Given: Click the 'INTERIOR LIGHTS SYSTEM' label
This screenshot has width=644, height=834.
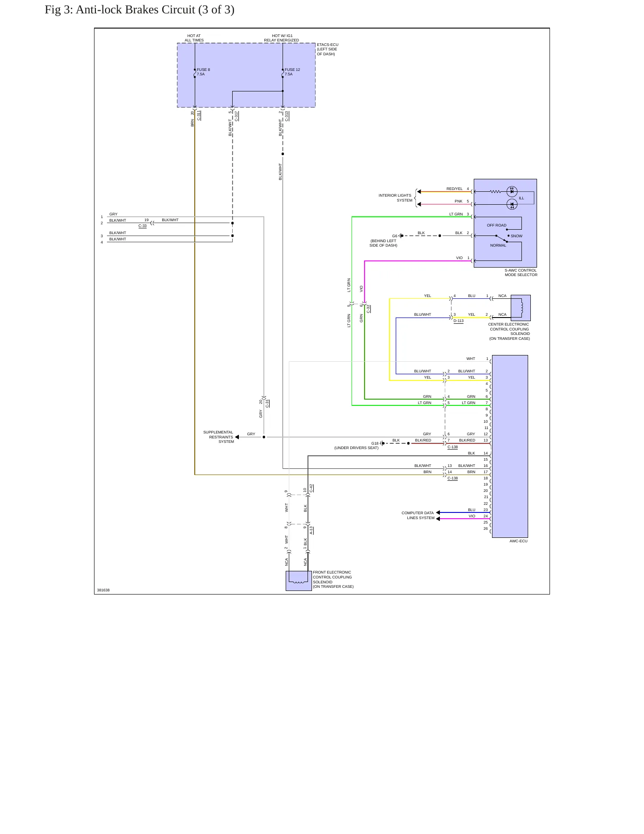Looking at the screenshot, I should 395,198.
